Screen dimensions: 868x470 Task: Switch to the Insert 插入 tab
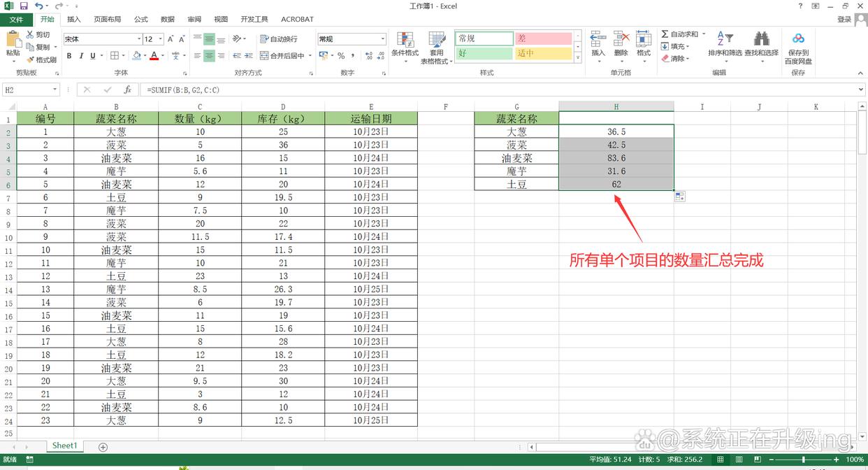(73, 20)
